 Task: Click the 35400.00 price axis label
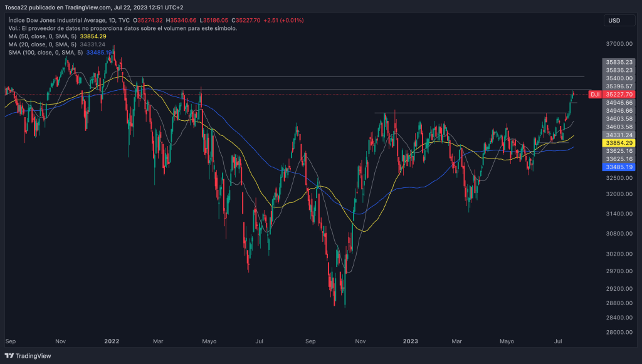(x=619, y=78)
